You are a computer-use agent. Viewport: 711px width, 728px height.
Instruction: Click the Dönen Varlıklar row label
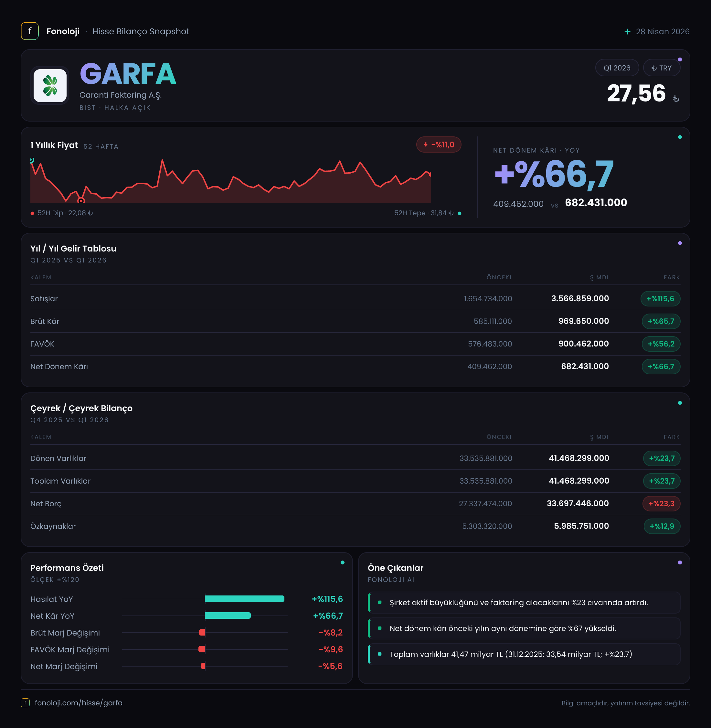pyautogui.click(x=58, y=458)
